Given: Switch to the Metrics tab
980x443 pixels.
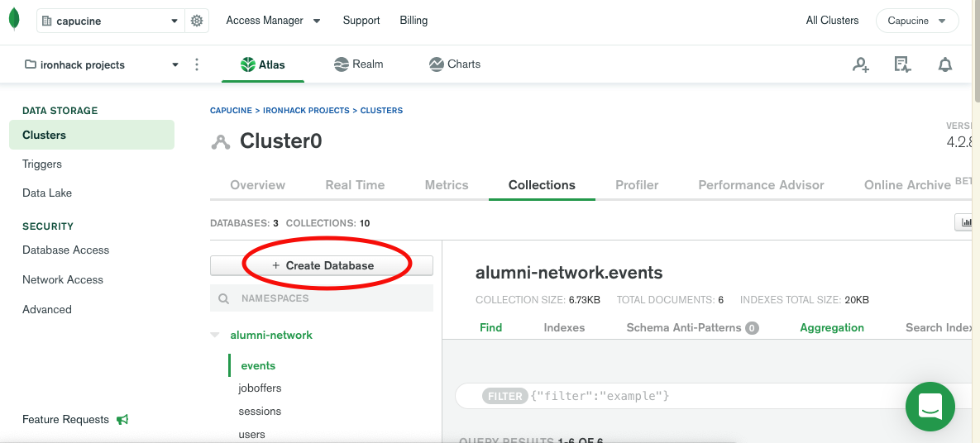Looking at the screenshot, I should tap(447, 185).
